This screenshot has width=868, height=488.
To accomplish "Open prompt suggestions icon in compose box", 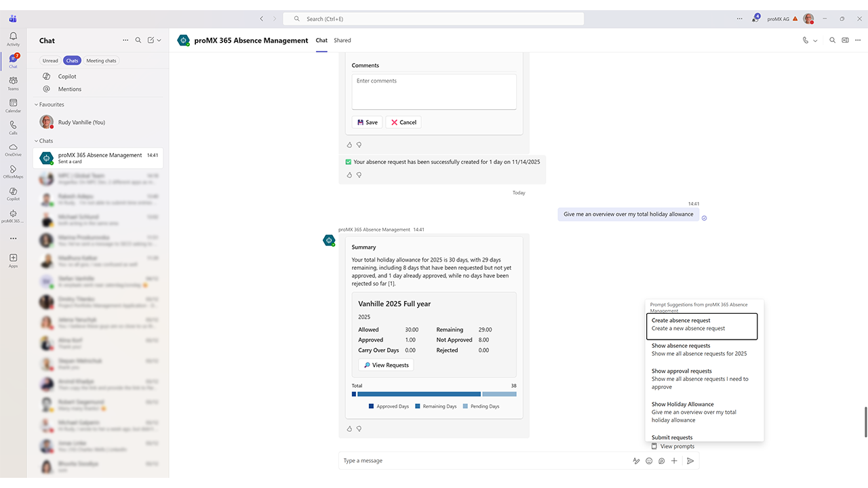I will pos(661,461).
